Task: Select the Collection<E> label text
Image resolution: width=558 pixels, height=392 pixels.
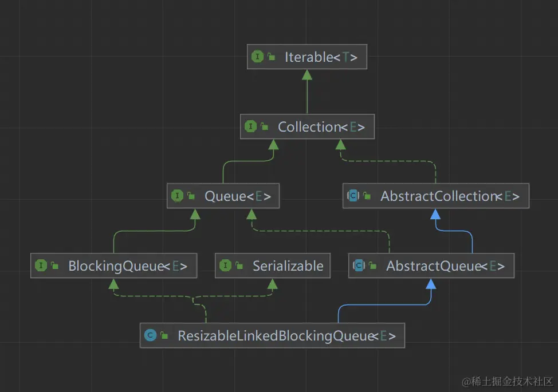Action: pyautogui.click(x=321, y=127)
